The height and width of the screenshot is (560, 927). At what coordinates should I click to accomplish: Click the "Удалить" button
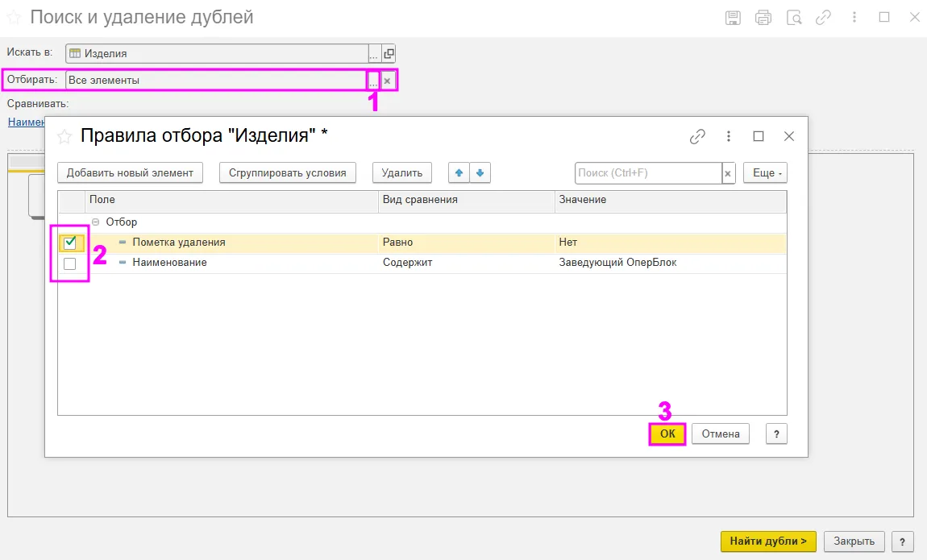click(x=402, y=173)
